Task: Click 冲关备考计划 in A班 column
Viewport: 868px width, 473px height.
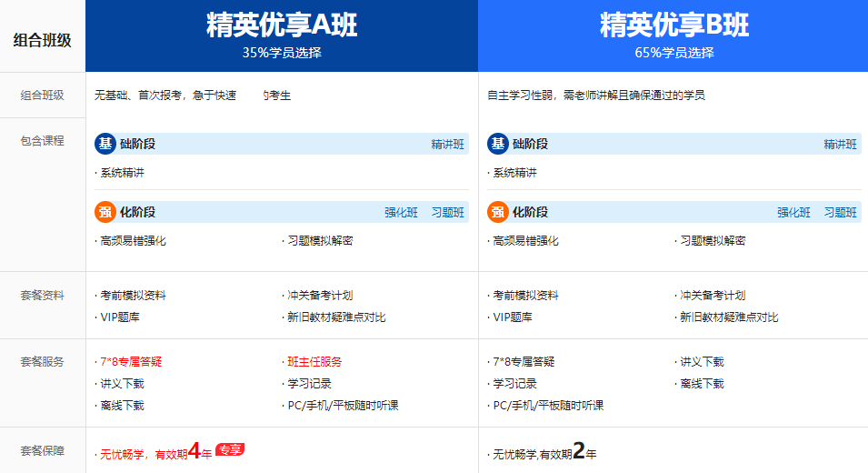Action: click(x=320, y=296)
